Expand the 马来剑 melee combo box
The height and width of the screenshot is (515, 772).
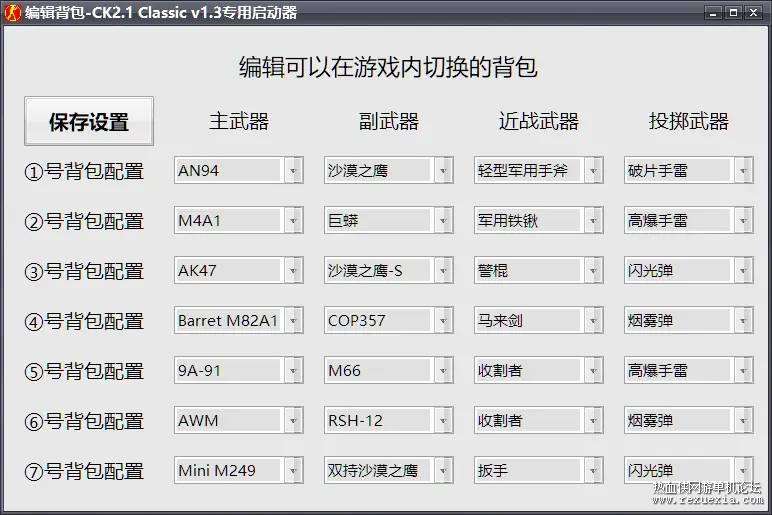pos(539,320)
